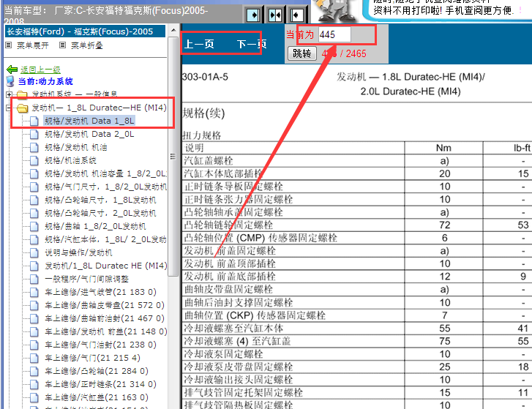The image size is (532, 409).
Task: Click table cell 冷却液泵皮带盘固定螺栓
Action: (x=293, y=367)
